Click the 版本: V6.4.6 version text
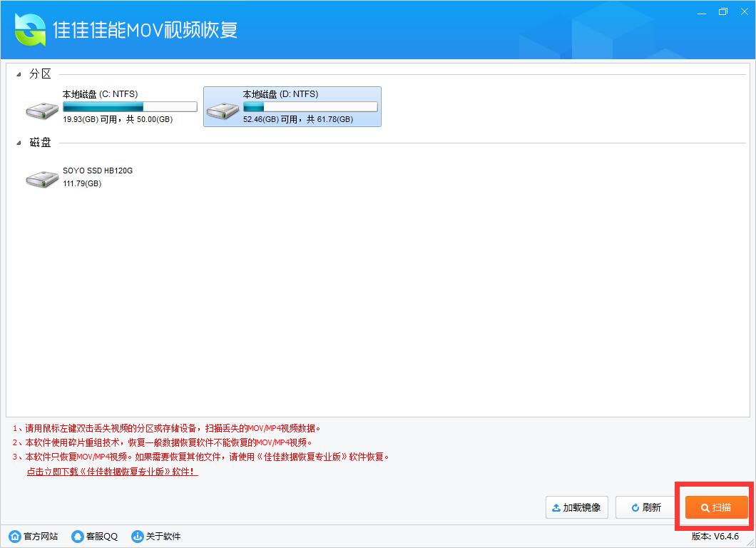Image resolution: width=756 pixels, height=548 pixels. [x=715, y=536]
